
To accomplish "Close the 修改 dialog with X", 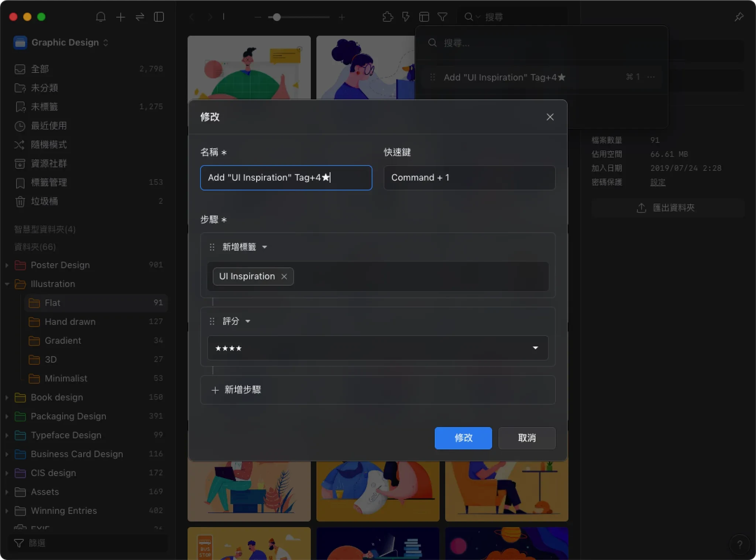I will point(550,117).
